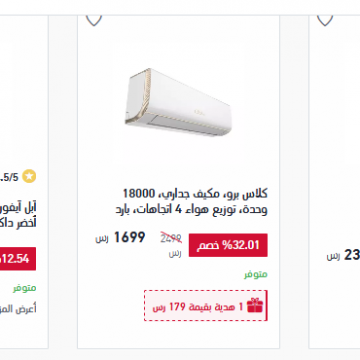Open the أعرض المزيد link on the iPhone card
This screenshot has width=360, height=360.
[x=18, y=309]
